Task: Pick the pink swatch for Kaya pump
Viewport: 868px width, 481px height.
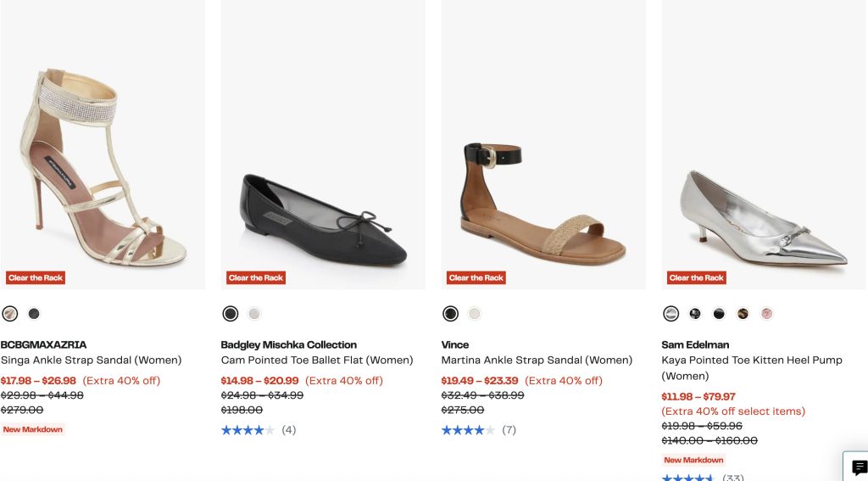Action: 766,314
